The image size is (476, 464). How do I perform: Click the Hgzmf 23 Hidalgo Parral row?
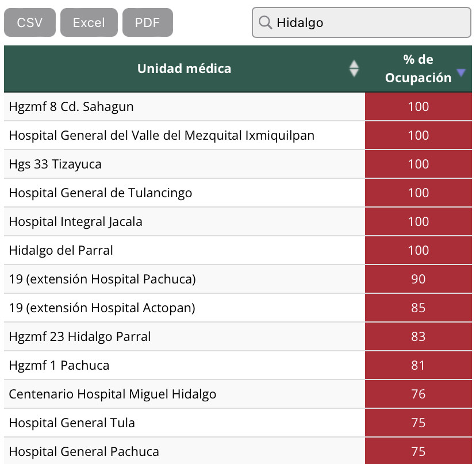point(80,336)
